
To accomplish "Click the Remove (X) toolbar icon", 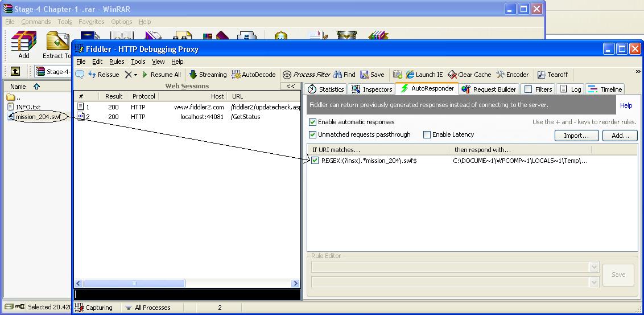I will coord(129,75).
